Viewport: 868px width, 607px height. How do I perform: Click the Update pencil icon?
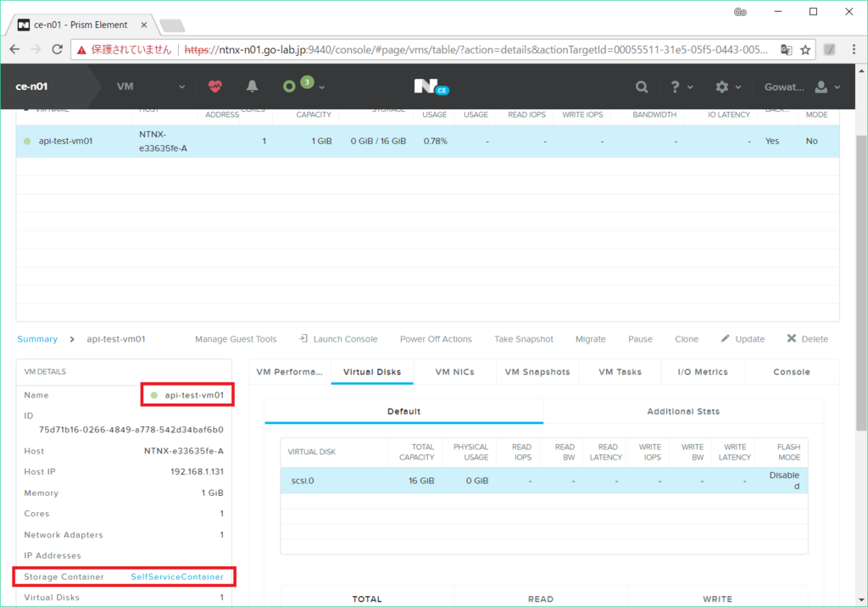coord(726,338)
